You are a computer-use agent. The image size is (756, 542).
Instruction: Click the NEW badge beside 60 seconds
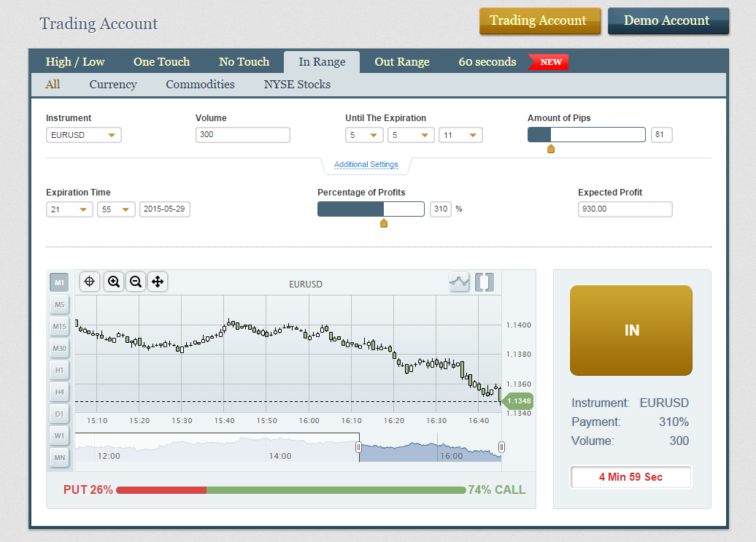pos(549,62)
